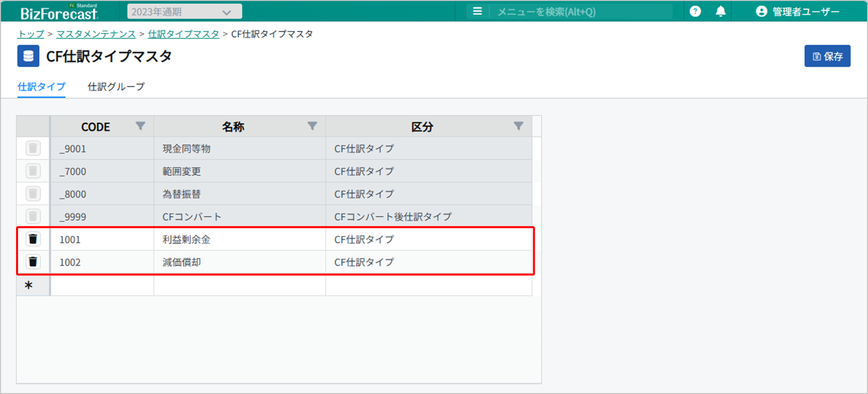Open マスタメンテナンス breadcrumb link
The image size is (868, 394).
point(96,34)
